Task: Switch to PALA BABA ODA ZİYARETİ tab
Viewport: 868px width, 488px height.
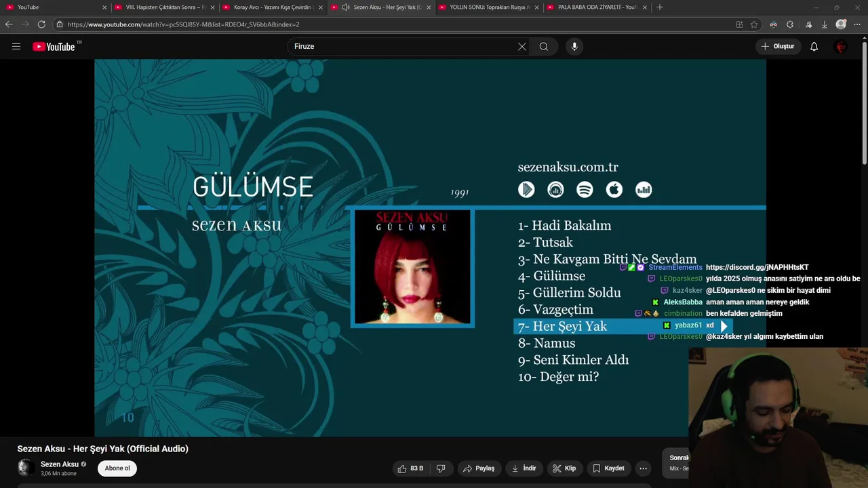Action: point(597,7)
